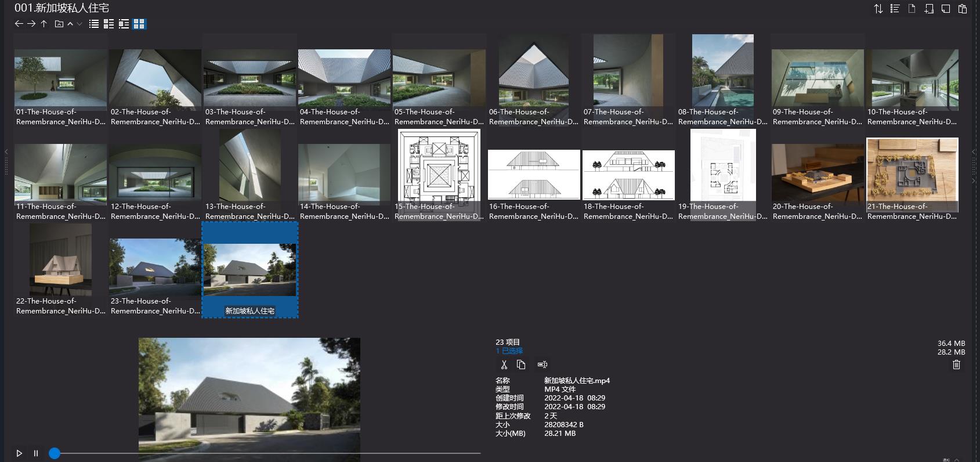Screen dimensions: 980x462
Task: Click the paste clipboard icon
Action: coord(963,9)
